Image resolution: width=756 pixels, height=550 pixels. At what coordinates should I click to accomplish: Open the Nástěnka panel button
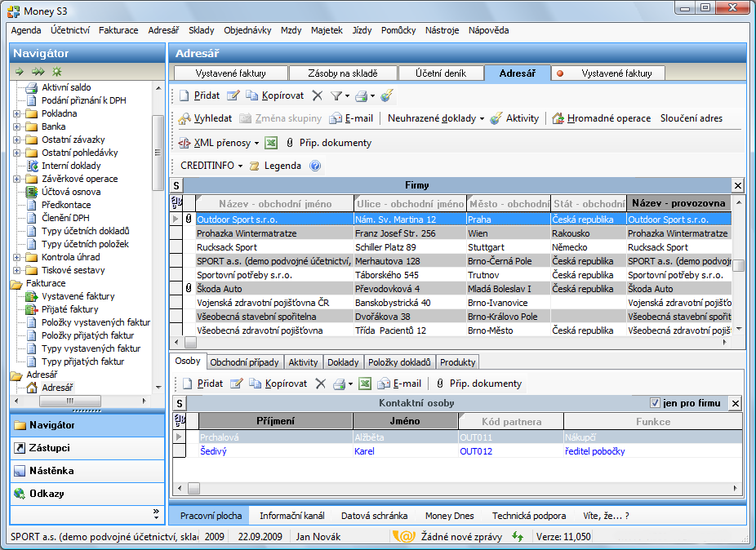pos(51,471)
